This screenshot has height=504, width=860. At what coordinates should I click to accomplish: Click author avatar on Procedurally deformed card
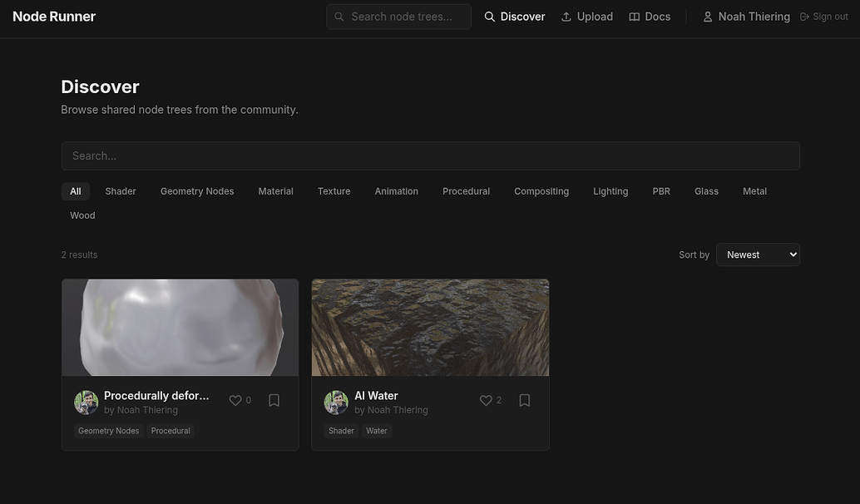[x=86, y=402]
